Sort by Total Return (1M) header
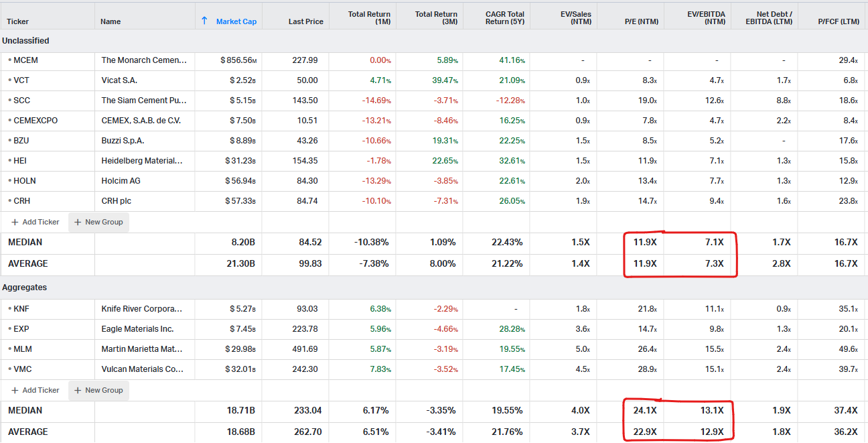Viewport: 868px width, 443px height. (370, 17)
